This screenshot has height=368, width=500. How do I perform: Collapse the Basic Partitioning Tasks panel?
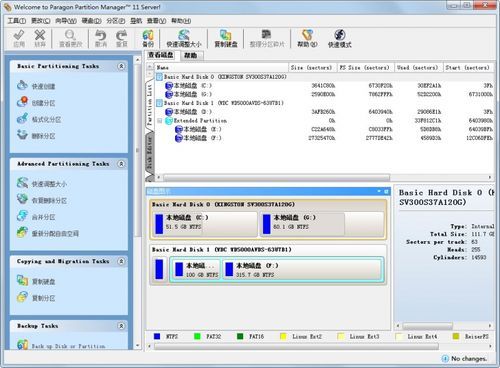tap(121, 66)
